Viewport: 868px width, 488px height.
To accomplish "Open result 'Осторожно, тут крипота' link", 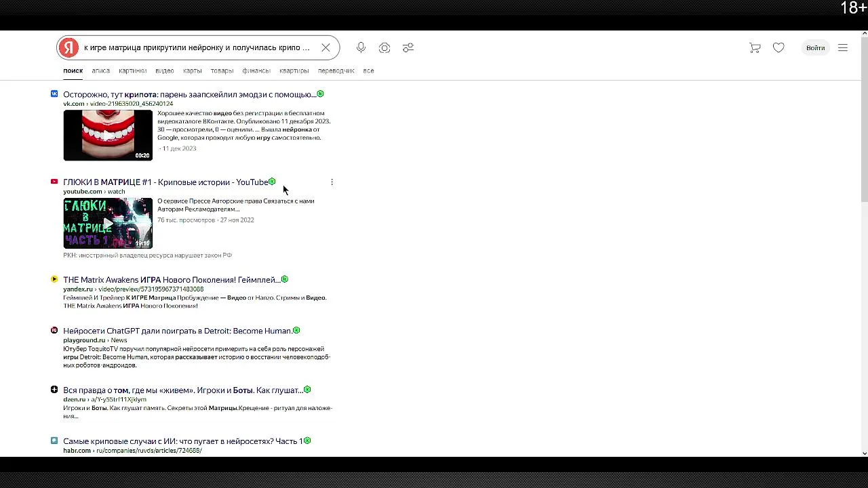I will point(189,94).
